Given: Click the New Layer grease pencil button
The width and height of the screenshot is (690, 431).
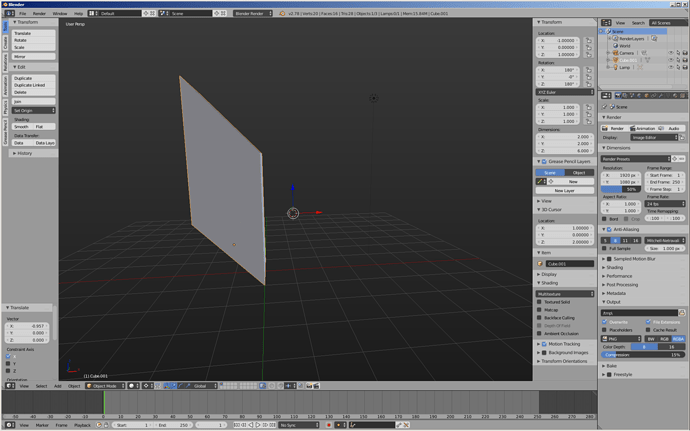Looking at the screenshot, I should coord(565,190).
